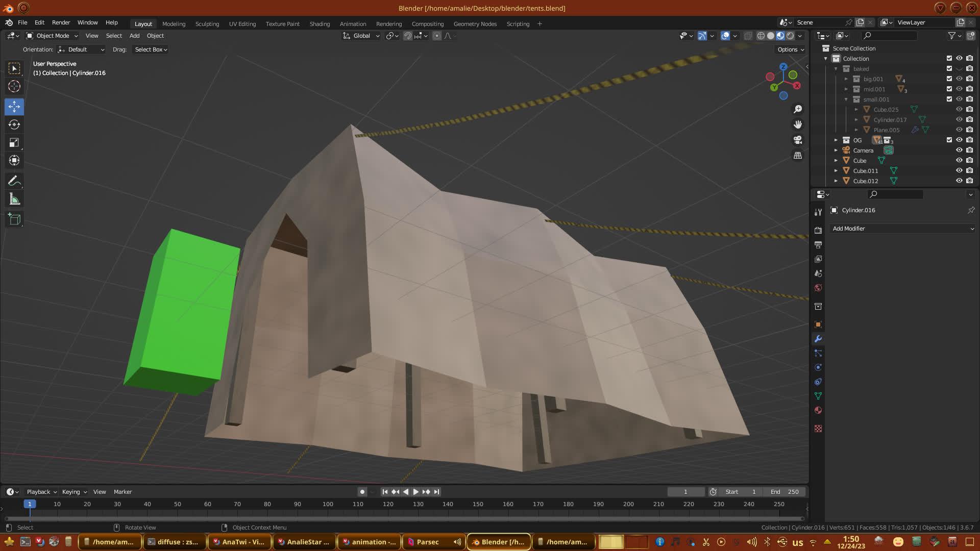Switch to the Shading workspace tab
The image size is (980, 551).
pos(320,24)
